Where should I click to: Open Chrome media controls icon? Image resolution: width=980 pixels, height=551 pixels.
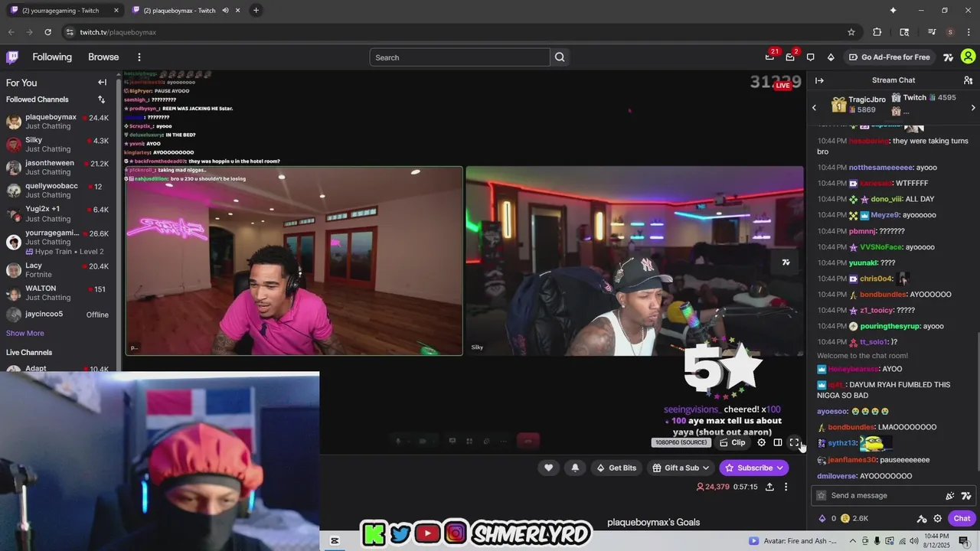point(932,32)
